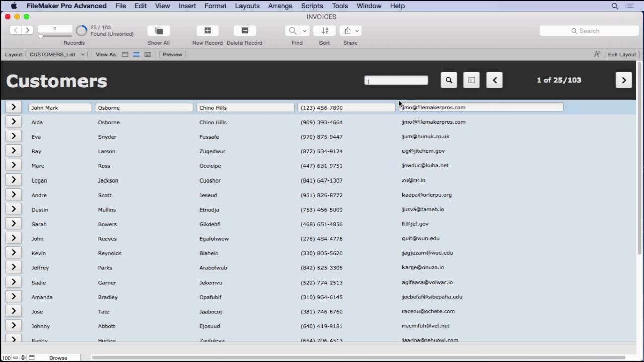
Task: Open detail arrow for Sarah Bowers row
Action: coord(14,224)
